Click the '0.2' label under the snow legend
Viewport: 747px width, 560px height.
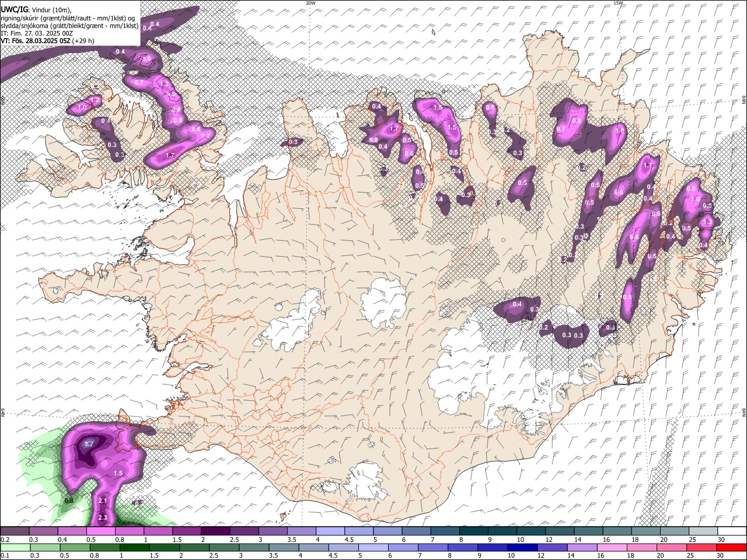click(x=5, y=540)
